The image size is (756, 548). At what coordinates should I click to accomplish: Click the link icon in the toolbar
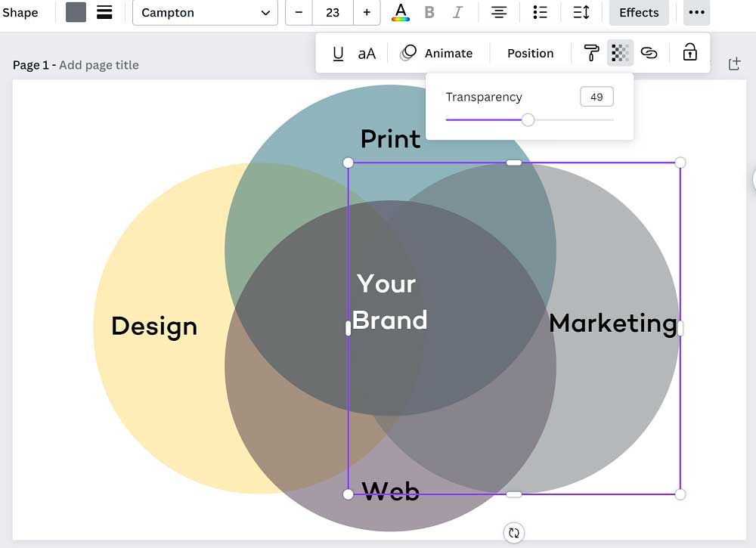(x=649, y=53)
